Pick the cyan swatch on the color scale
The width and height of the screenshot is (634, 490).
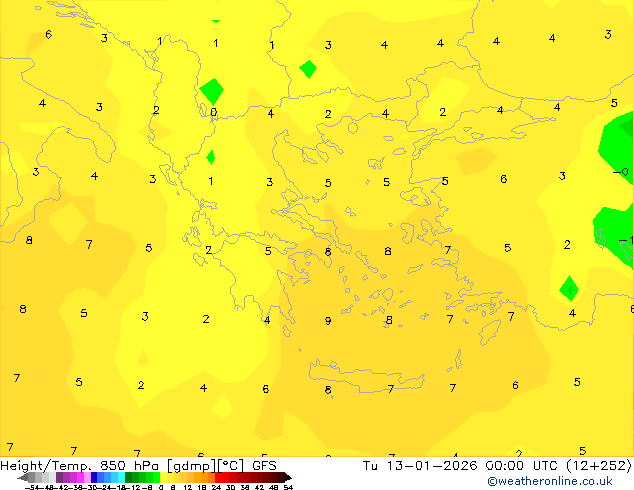pyautogui.click(x=121, y=477)
